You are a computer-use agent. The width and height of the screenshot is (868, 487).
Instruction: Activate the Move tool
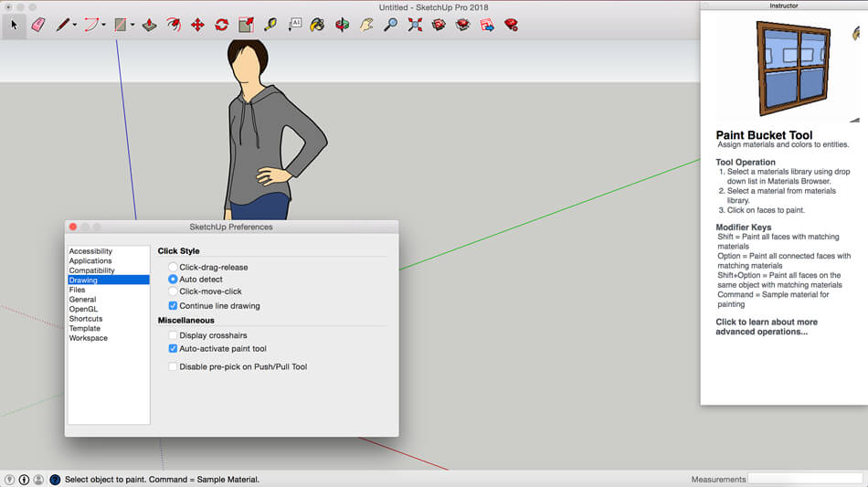197,25
